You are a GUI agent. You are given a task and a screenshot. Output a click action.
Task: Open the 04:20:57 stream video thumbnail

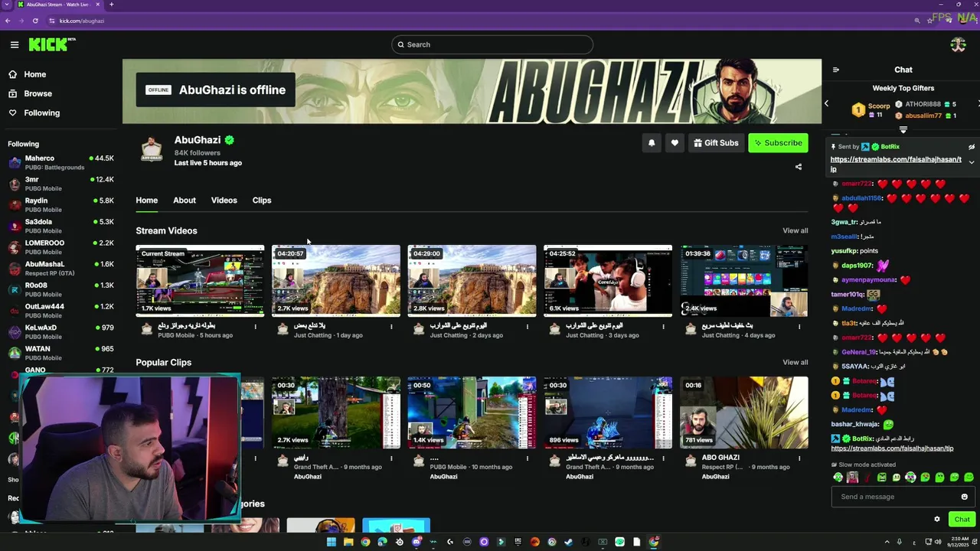336,281
